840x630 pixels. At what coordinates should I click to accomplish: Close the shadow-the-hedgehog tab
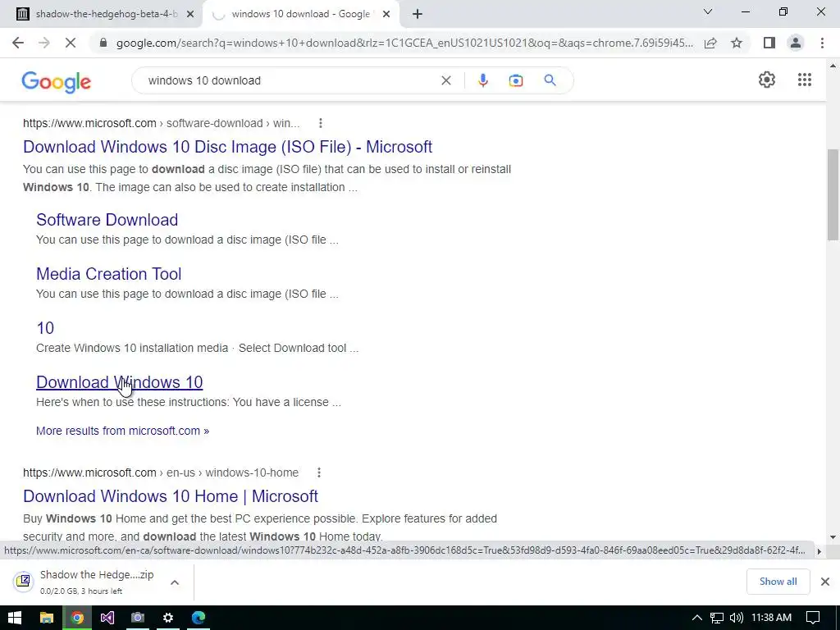tap(189, 14)
